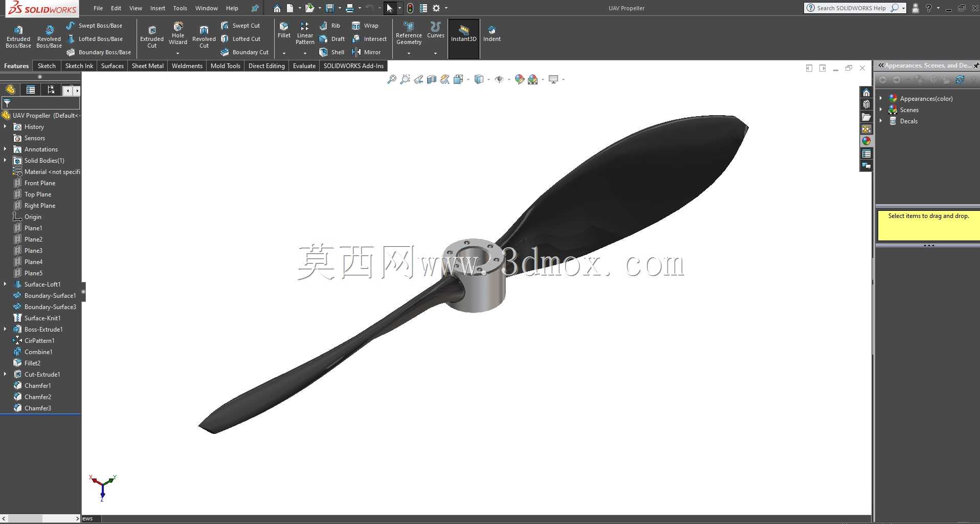This screenshot has width=980, height=524.
Task: Expand the Cut-Extrude1 feature
Action: (x=5, y=374)
